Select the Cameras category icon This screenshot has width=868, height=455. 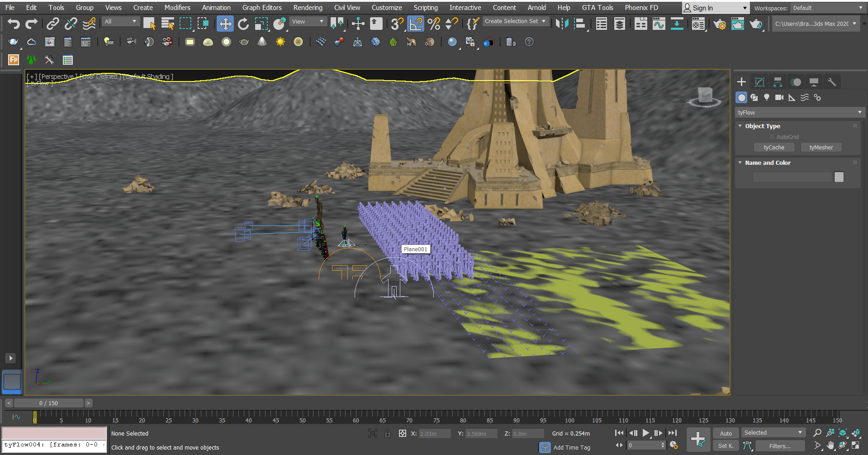click(x=779, y=97)
